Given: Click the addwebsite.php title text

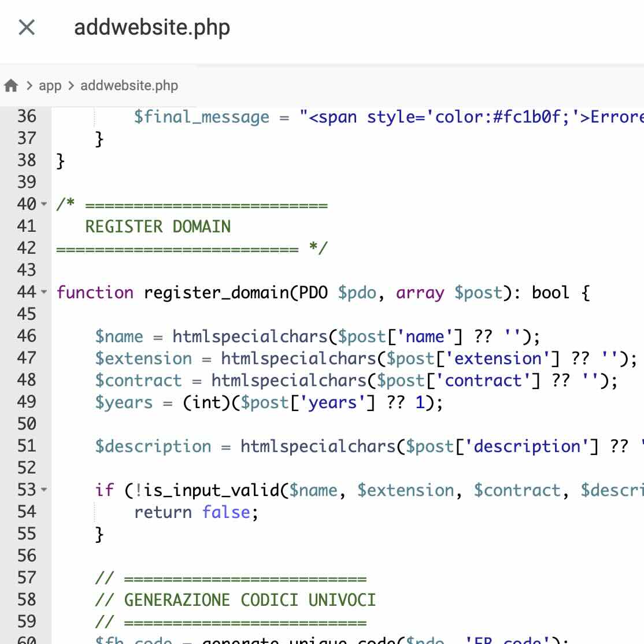Looking at the screenshot, I should (152, 28).
